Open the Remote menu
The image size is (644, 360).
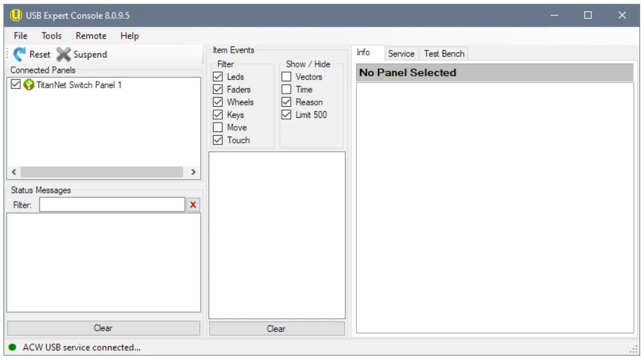tap(91, 36)
